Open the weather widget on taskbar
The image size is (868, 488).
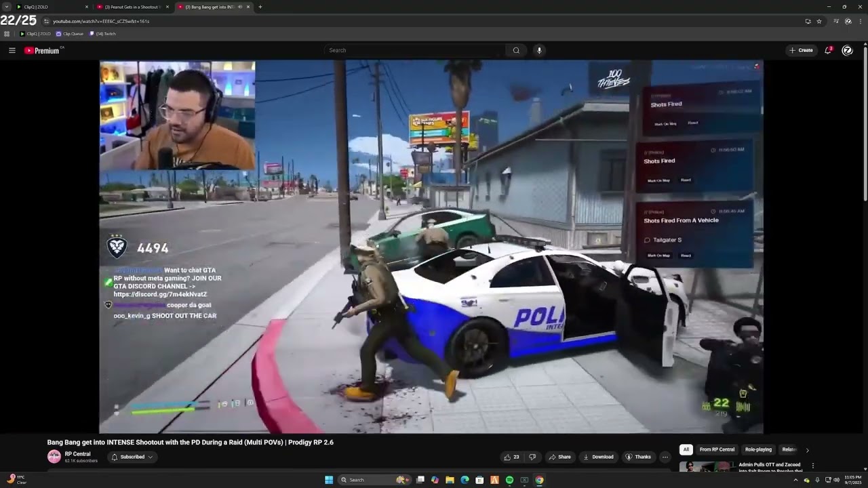click(x=16, y=480)
